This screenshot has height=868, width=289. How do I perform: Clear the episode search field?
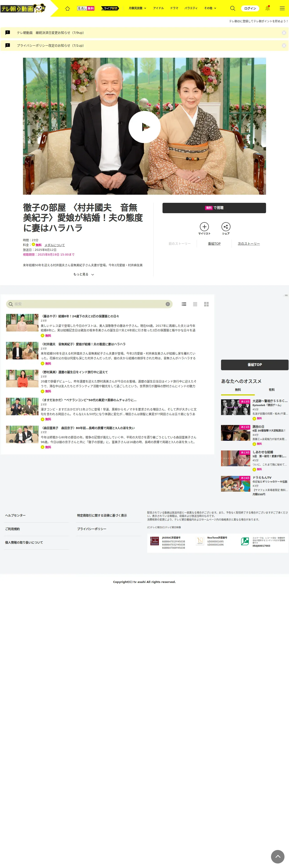(x=167, y=304)
